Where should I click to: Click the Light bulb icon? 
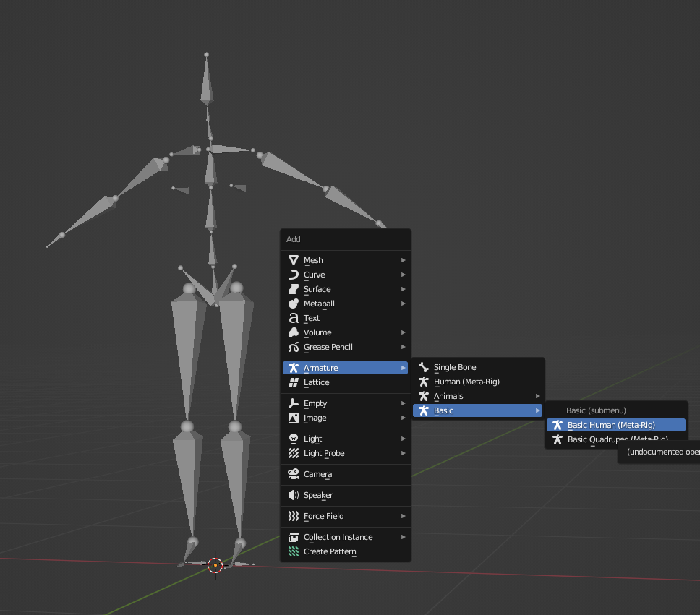(294, 439)
